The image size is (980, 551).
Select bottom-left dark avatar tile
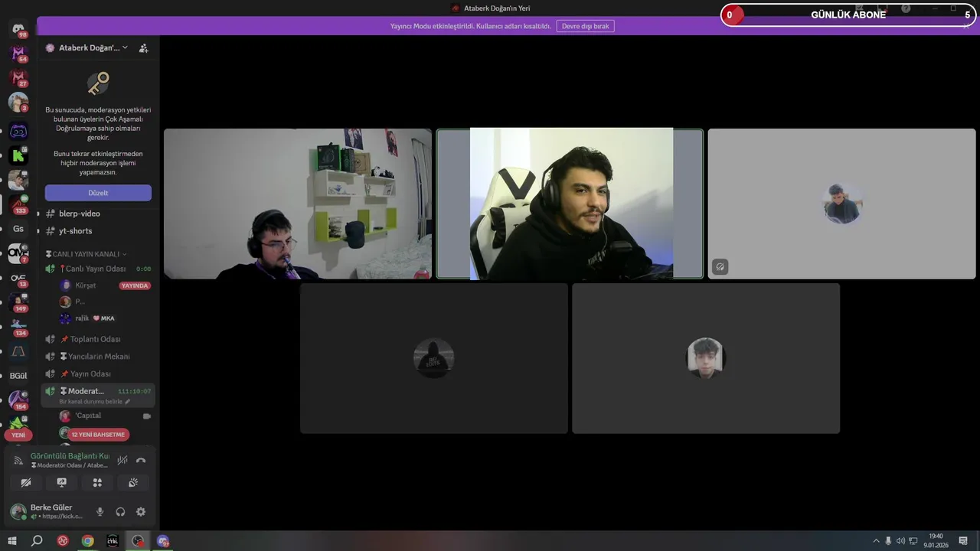[434, 358]
